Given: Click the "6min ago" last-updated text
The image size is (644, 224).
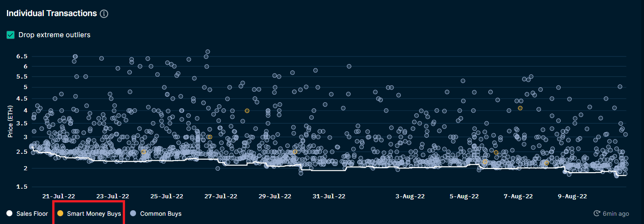Looking at the screenshot, I should click(616, 213).
